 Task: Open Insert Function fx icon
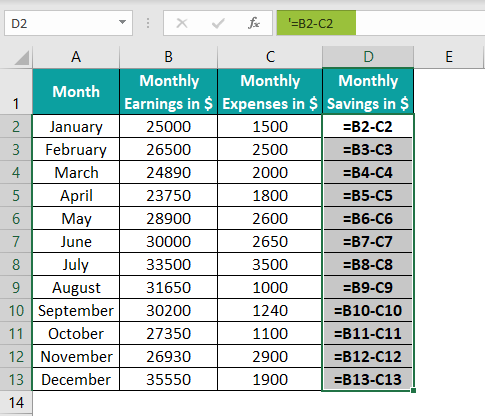(x=254, y=23)
